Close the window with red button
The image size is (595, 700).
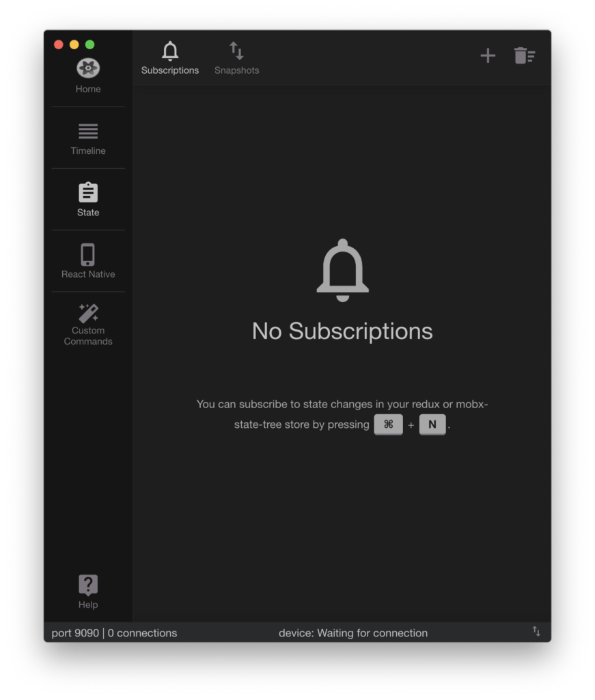[59, 44]
